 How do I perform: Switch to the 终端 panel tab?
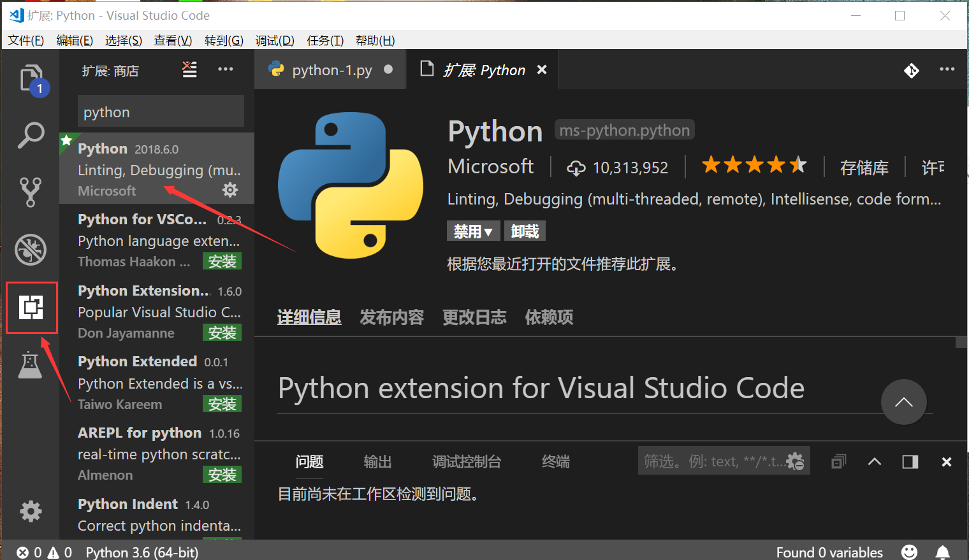coord(556,461)
